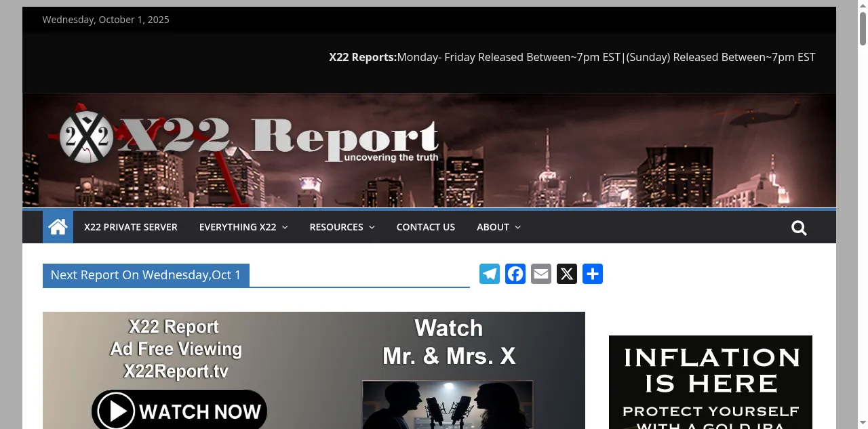868x429 pixels.
Task: Open the X22 PRIVATE SERVER menu item
Action: tap(131, 227)
